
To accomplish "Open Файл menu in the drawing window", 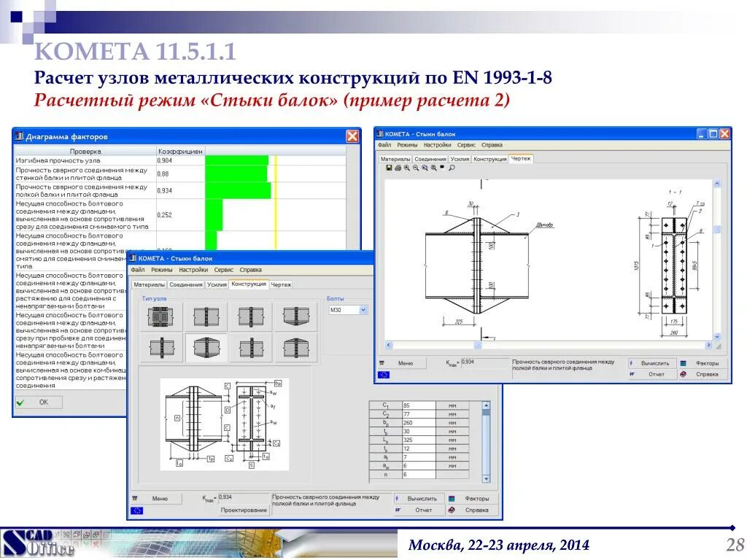I will 384,145.
